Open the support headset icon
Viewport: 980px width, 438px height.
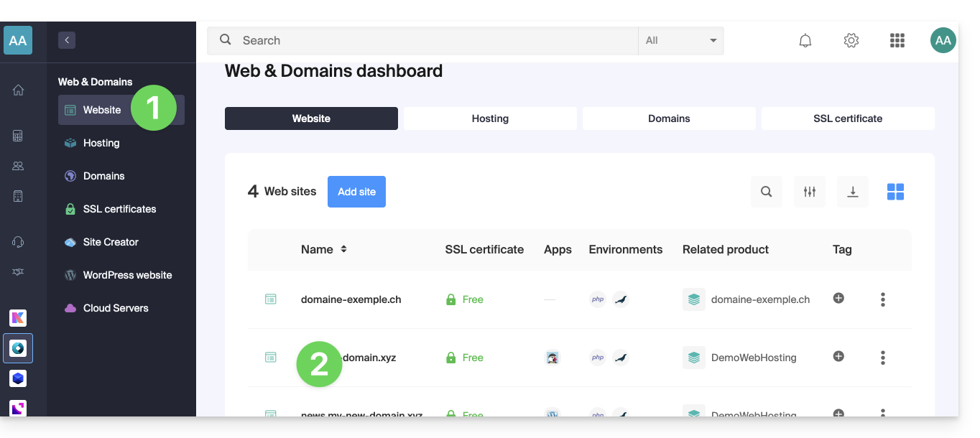19,242
